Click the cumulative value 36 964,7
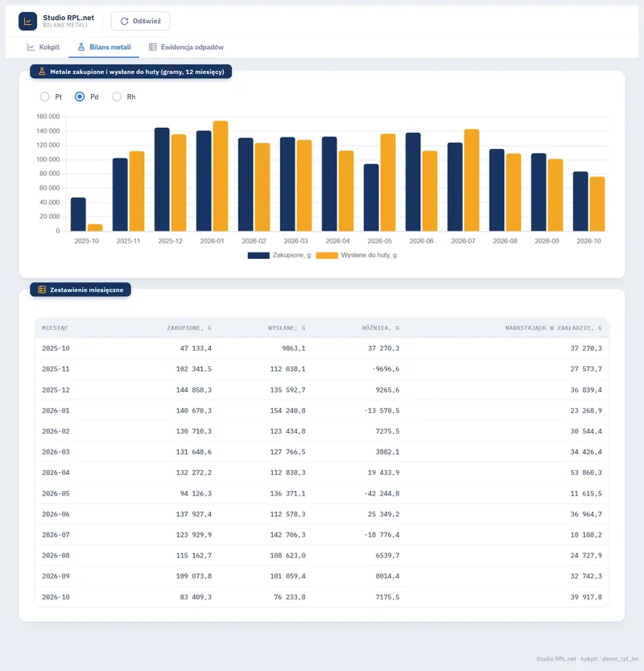Screen dimensions: 644x671 coord(586,514)
